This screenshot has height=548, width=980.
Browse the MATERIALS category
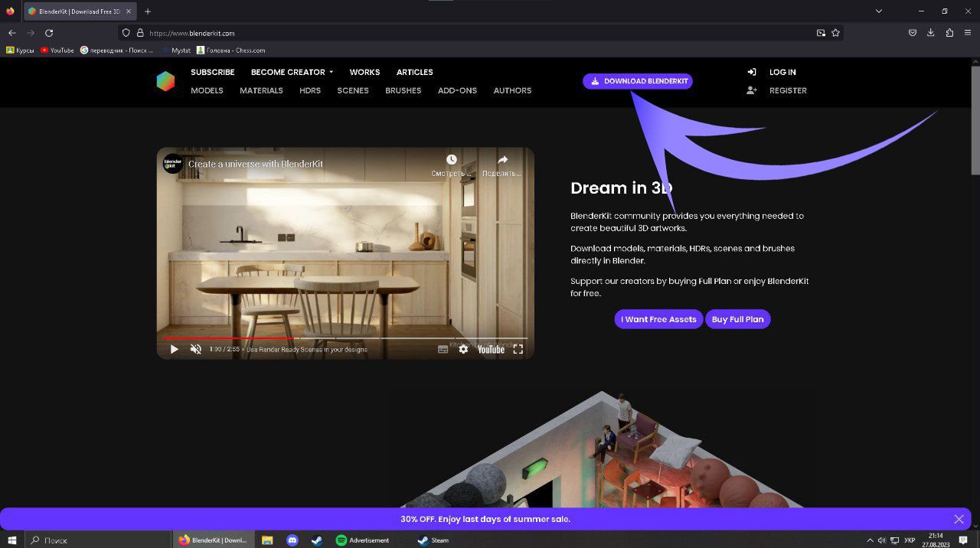point(261,90)
